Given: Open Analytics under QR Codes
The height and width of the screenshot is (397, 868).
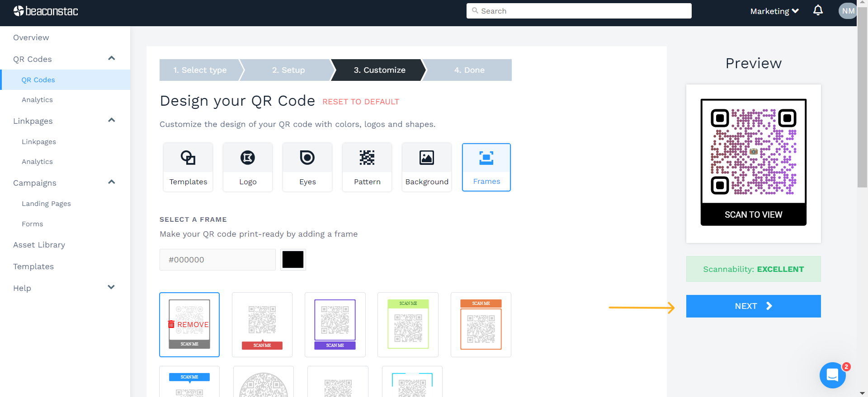Looking at the screenshot, I should tap(37, 100).
